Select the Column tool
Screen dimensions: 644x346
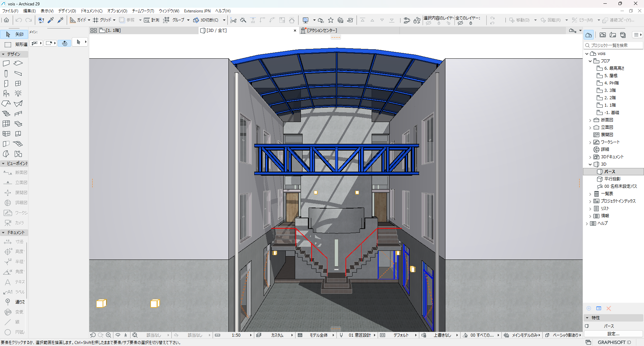pos(6,73)
